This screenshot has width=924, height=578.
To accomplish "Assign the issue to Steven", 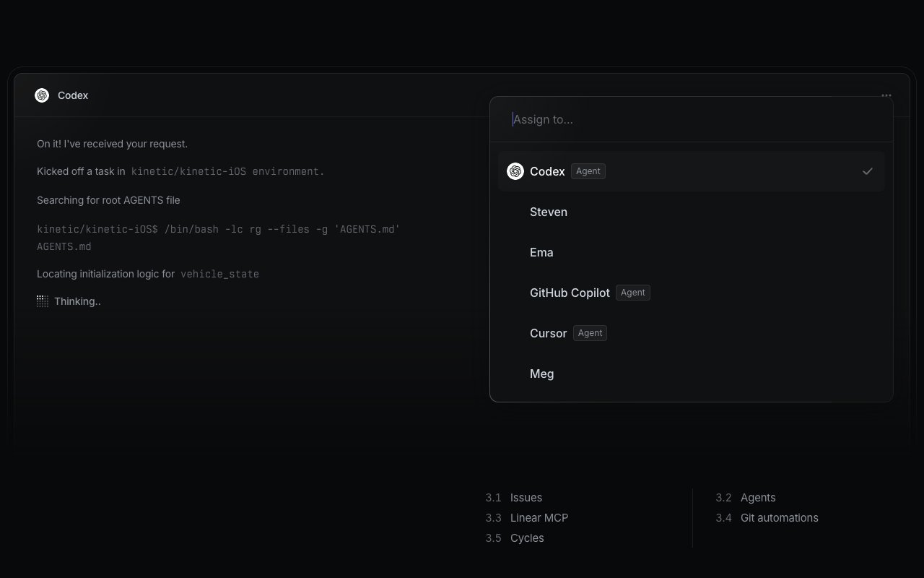I will [x=692, y=212].
